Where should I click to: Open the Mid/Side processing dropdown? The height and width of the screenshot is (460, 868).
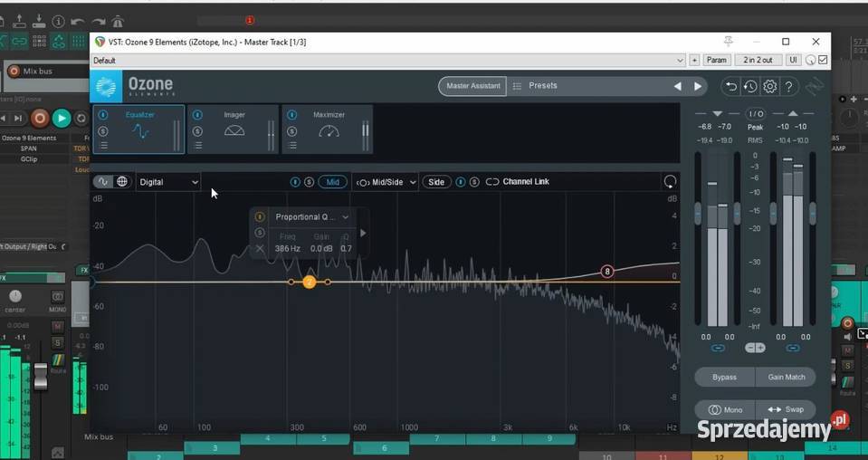click(x=386, y=182)
